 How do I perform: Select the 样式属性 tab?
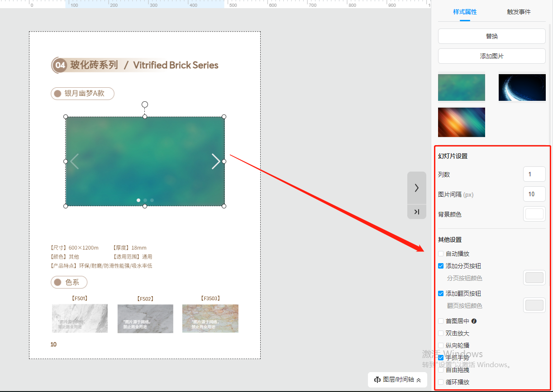465,12
